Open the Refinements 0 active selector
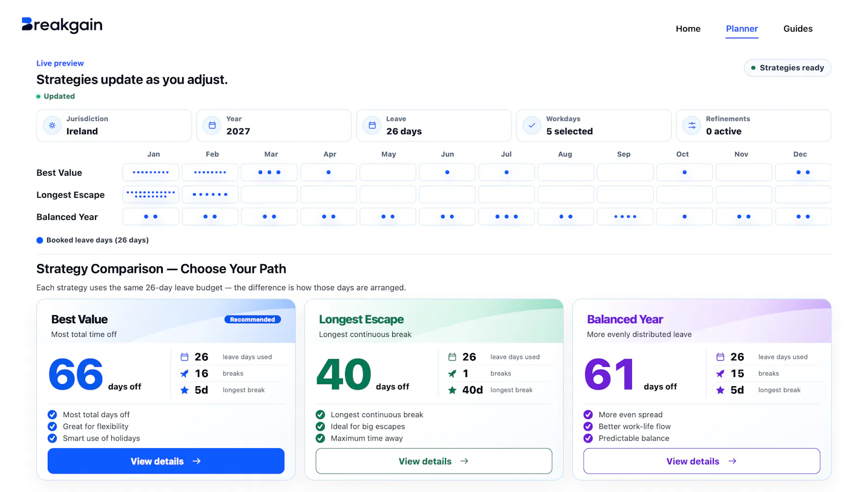The height and width of the screenshot is (492, 868). (x=754, y=125)
